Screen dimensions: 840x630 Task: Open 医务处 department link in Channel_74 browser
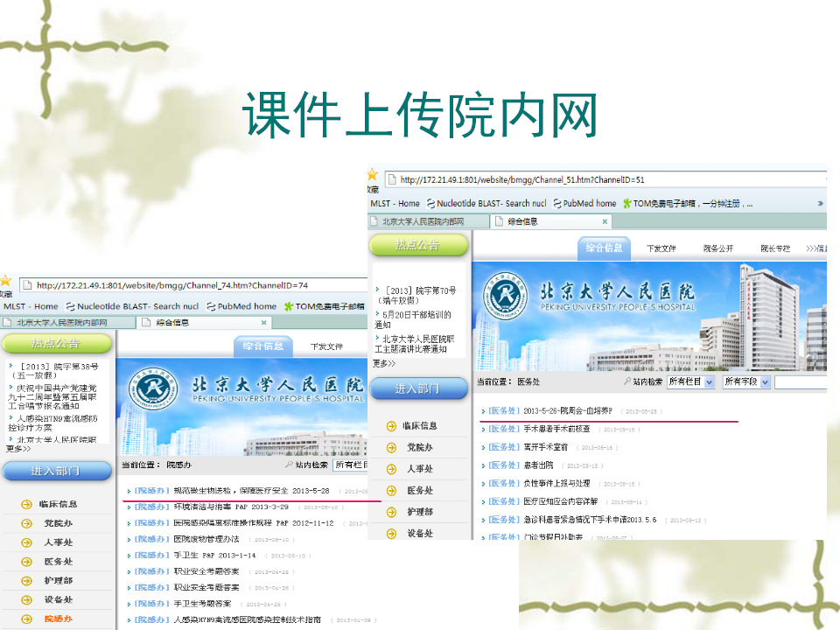(59, 562)
